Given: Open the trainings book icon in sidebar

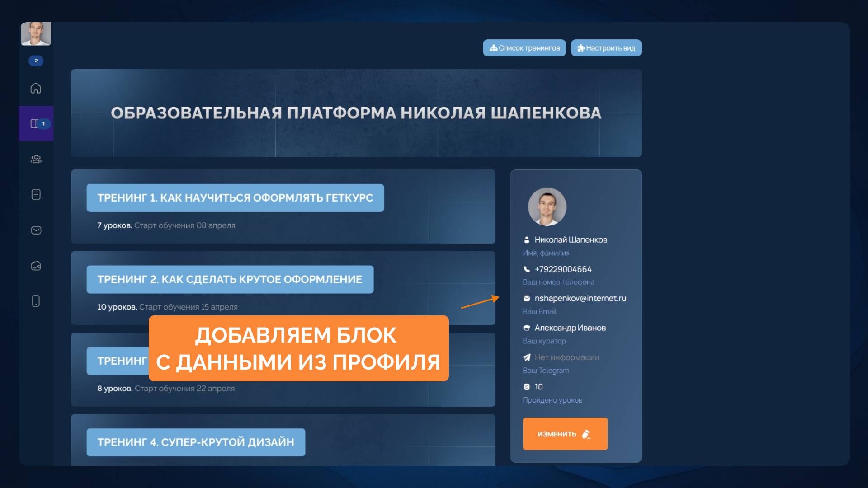Looking at the screenshot, I should point(34,123).
